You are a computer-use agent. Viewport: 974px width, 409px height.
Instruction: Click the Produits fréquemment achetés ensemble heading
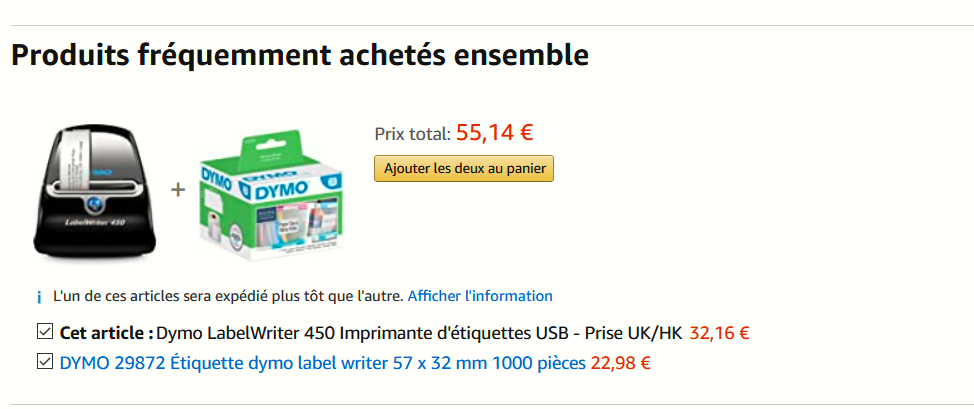(300, 55)
